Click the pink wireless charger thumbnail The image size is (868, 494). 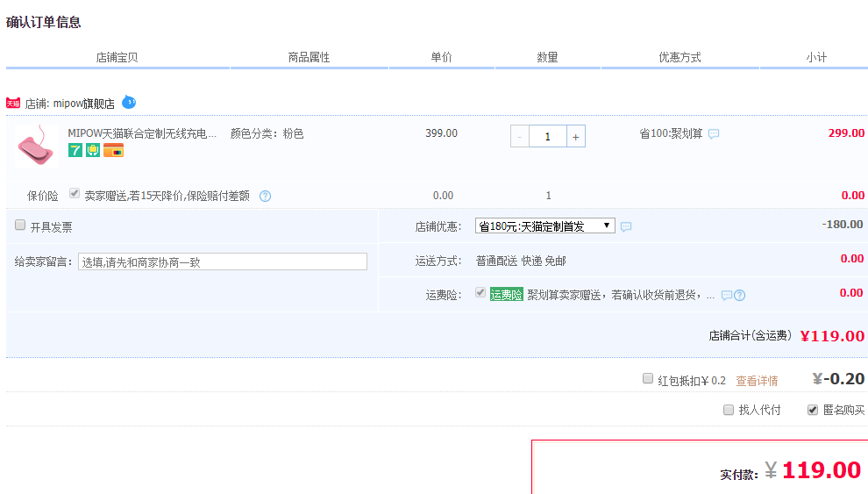(x=36, y=146)
